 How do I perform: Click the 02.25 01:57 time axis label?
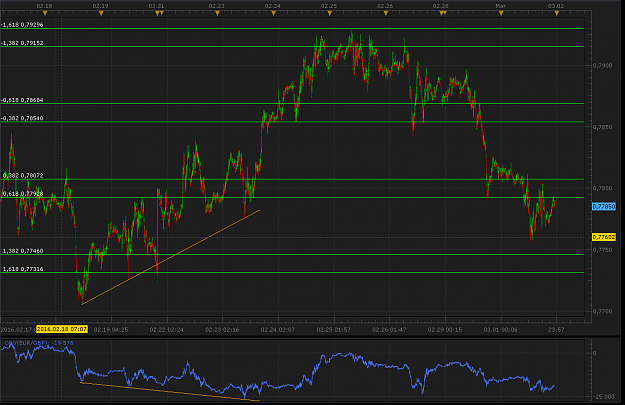(x=334, y=330)
